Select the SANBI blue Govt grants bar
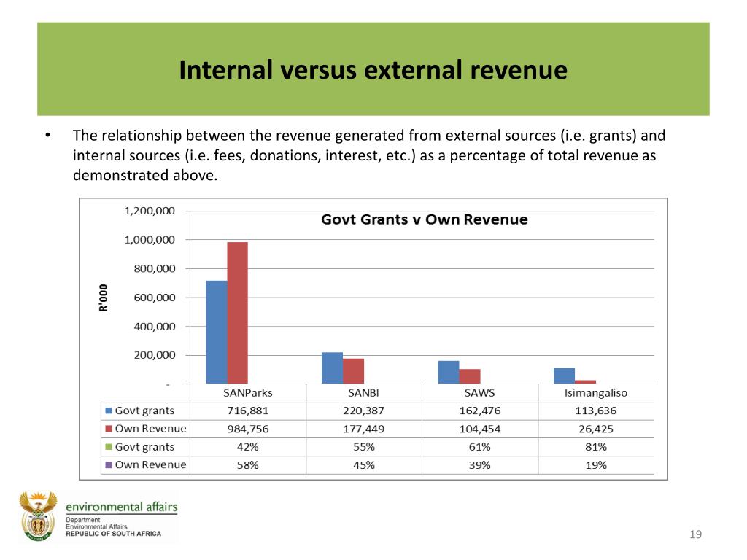 (332, 368)
